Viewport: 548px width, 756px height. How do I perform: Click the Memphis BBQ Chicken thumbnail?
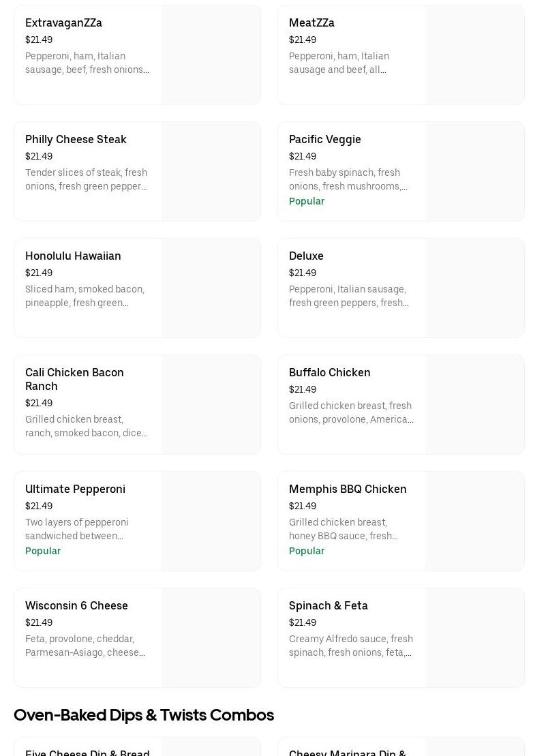(x=475, y=521)
